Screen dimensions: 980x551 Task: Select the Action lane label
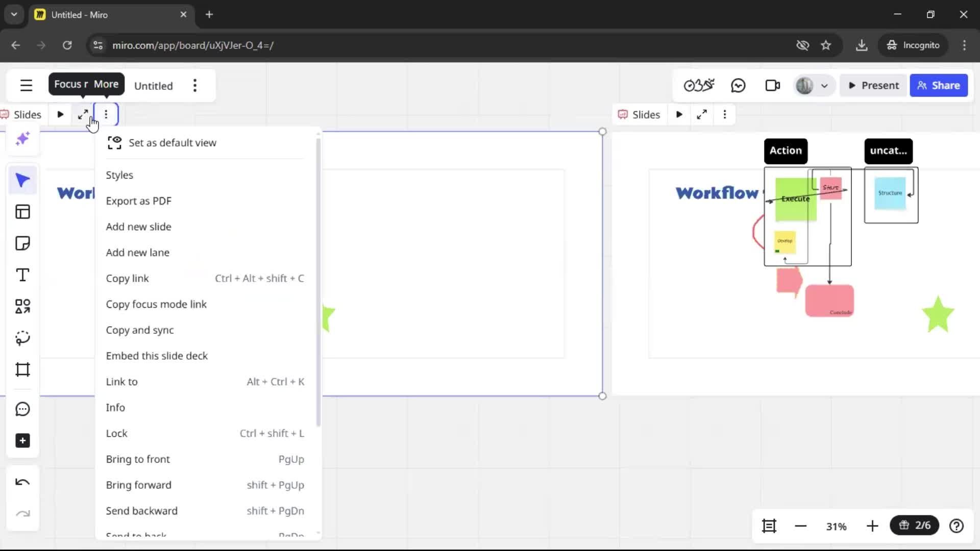[786, 151]
